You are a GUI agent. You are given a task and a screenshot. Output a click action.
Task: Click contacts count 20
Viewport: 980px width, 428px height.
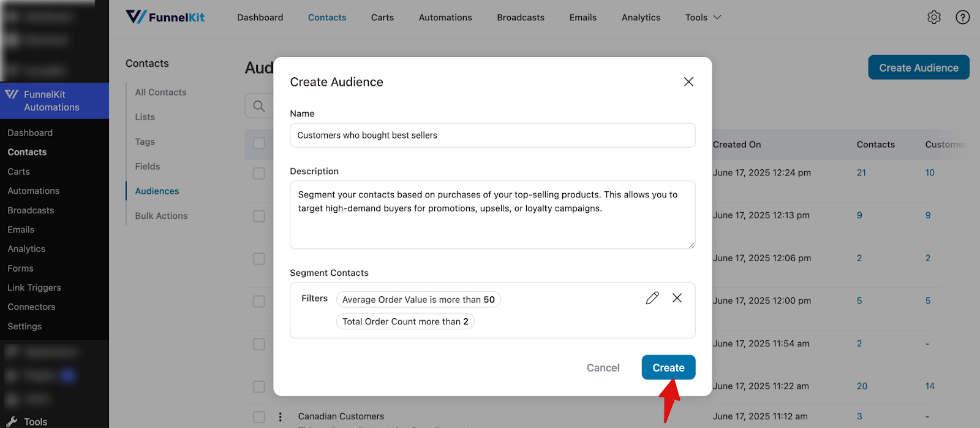(x=862, y=386)
